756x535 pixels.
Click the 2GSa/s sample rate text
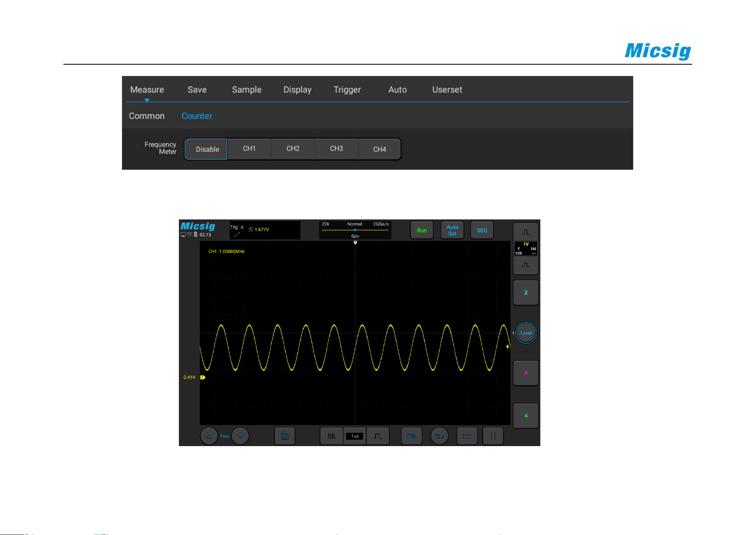tap(381, 224)
